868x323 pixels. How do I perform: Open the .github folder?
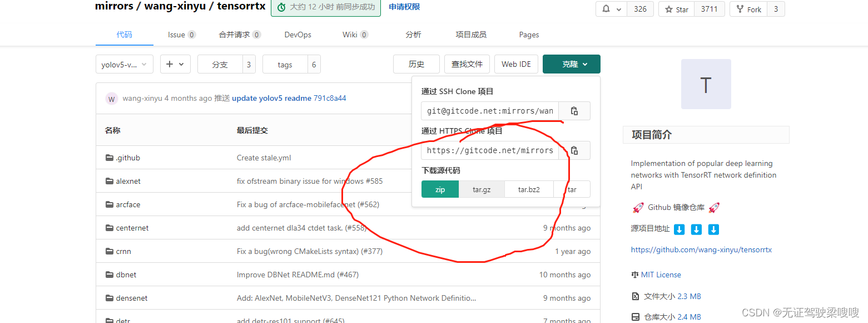pyautogui.click(x=128, y=158)
